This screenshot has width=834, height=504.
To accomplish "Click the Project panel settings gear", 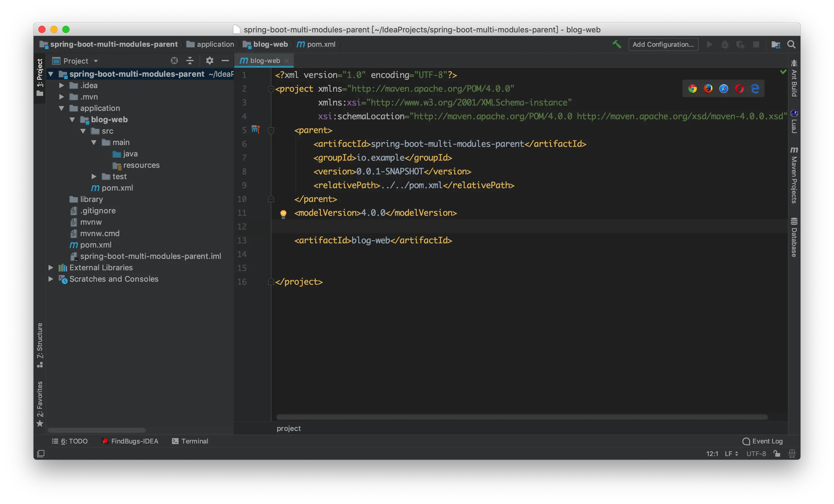I will click(209, 61).
